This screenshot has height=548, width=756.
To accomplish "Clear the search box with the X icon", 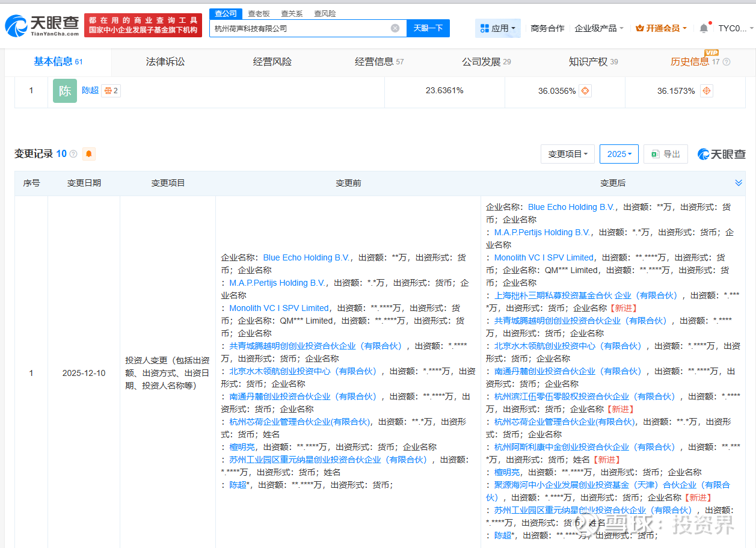I will 395,28.
